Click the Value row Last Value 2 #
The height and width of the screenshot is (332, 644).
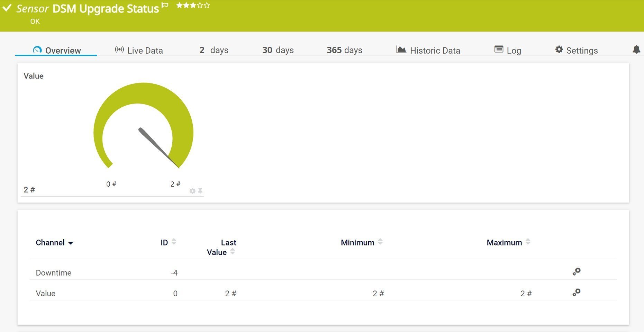(x=230, y=294)
